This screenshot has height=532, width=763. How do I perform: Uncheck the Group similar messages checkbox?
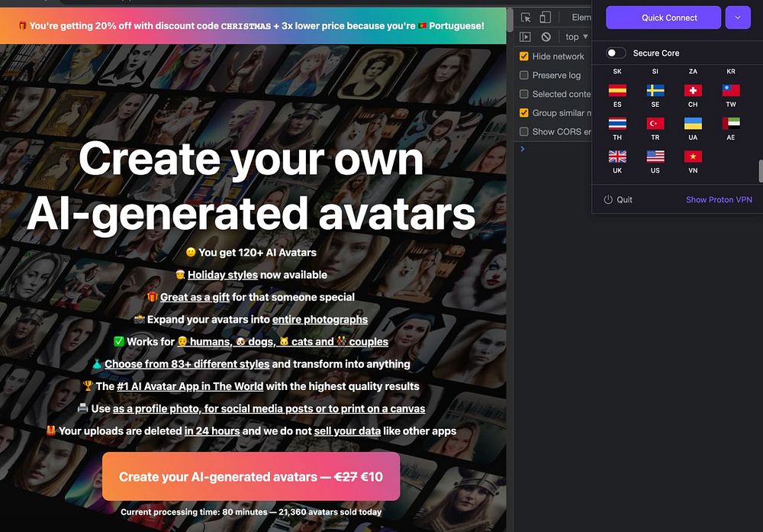pos(524,113)
